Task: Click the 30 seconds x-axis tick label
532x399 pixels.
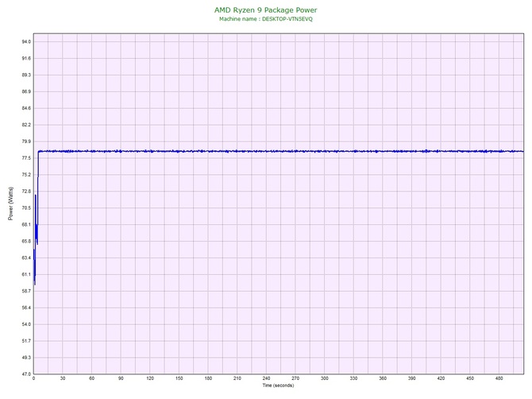Action: click(x=63, y=378)
